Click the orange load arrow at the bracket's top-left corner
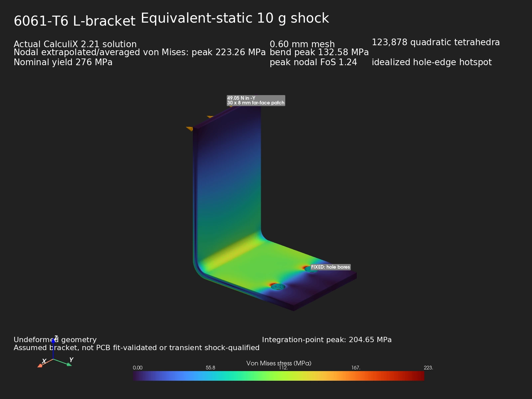This screenshot has height=399, width=532. click(190, 129)
